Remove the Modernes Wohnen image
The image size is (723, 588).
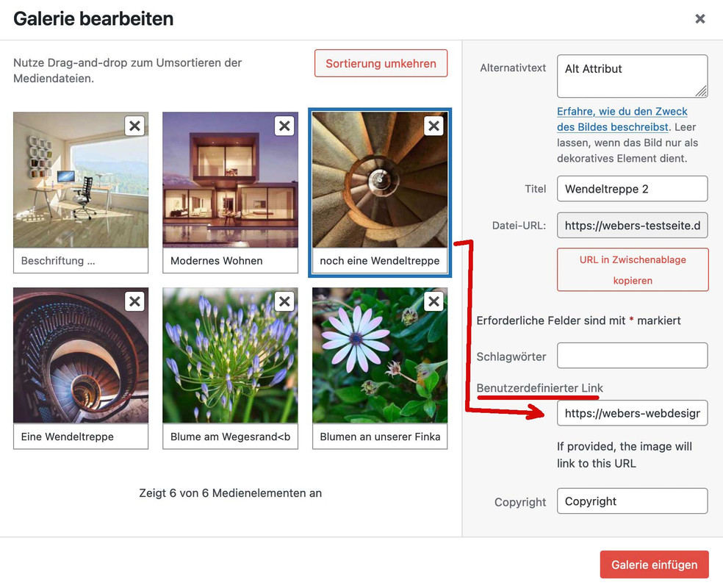coord(284,126)
